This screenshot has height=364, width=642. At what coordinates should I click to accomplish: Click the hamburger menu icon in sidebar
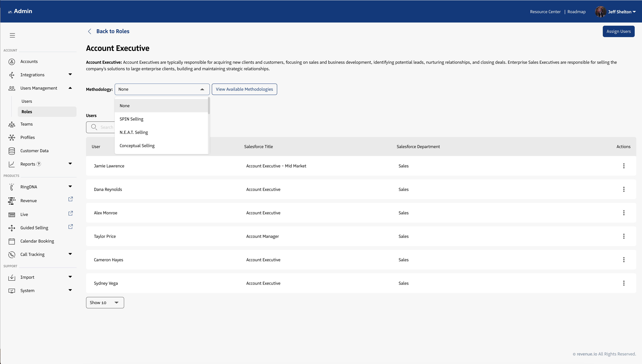(x=12, y=35)
